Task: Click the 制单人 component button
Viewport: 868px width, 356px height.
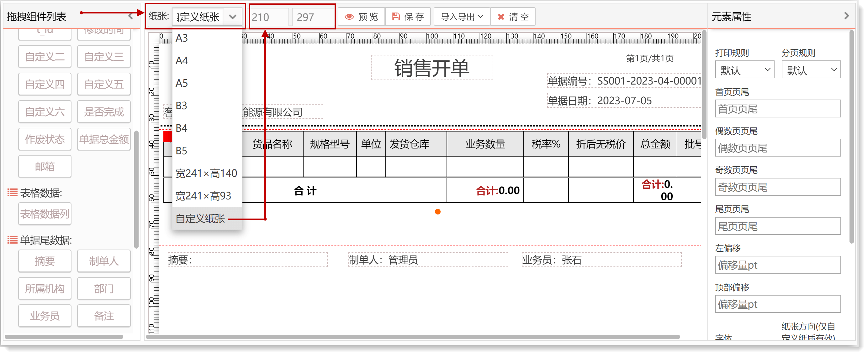Action: click(x=104, y=261)
